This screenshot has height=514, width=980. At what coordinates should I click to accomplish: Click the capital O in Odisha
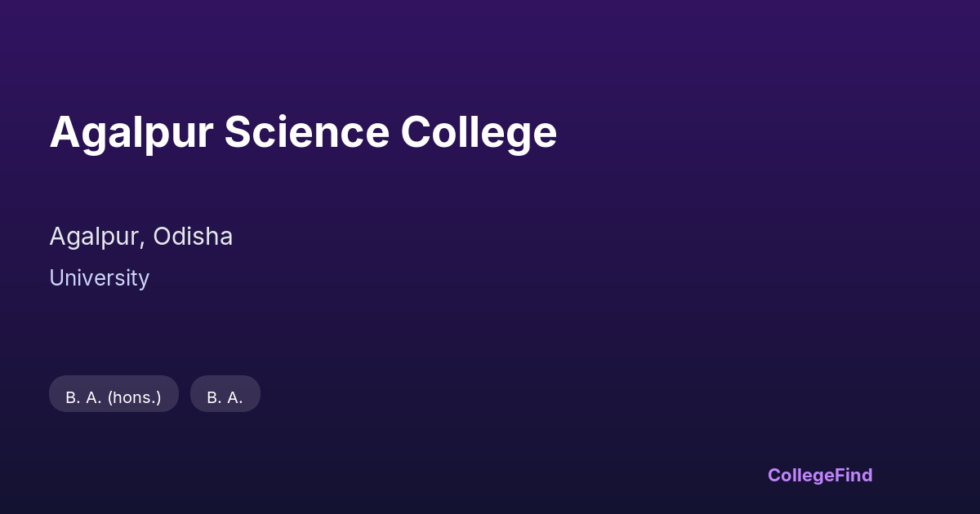tap(163, 237)
